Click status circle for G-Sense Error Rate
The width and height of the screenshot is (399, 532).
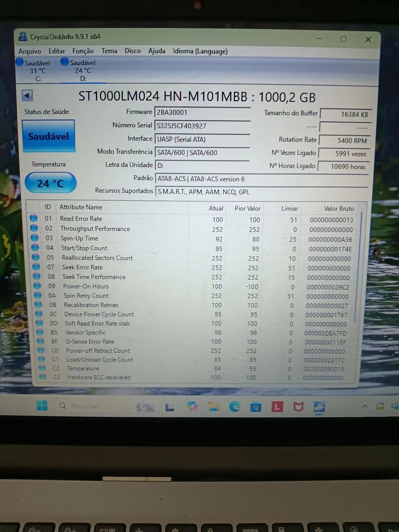click(x=41, y=341)
